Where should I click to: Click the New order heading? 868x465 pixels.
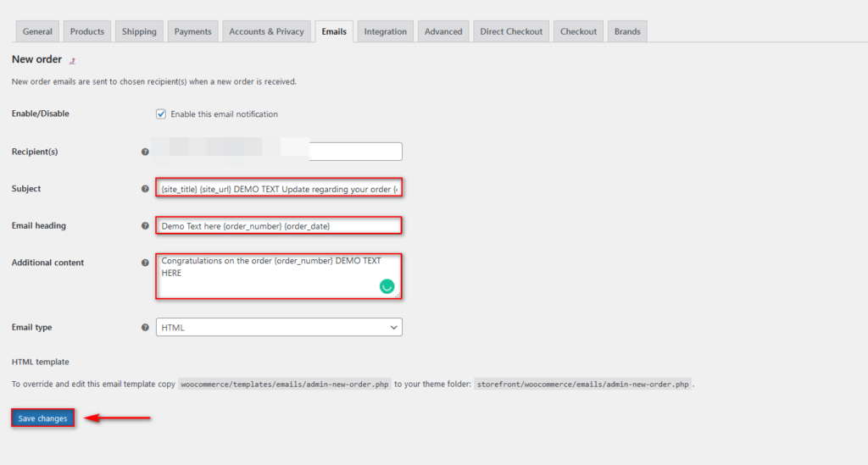click(36, 59)
